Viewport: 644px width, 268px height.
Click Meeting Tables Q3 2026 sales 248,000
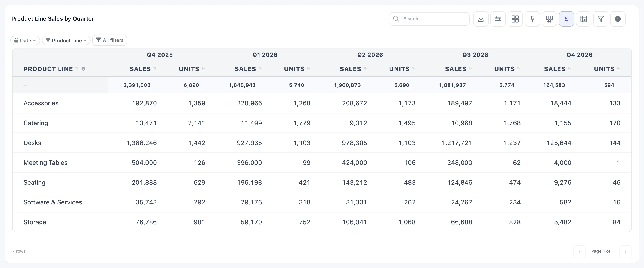click(x=460, y=163)
